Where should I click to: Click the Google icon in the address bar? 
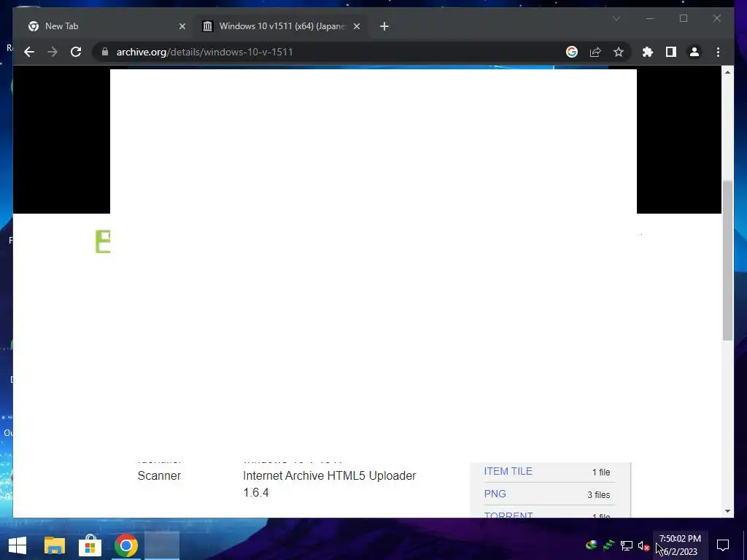pos(572,52)
